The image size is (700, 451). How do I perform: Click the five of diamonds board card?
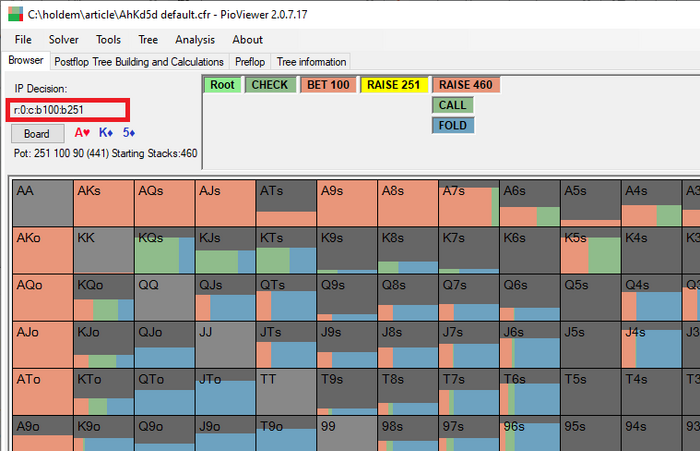click(x=129, y=133)
